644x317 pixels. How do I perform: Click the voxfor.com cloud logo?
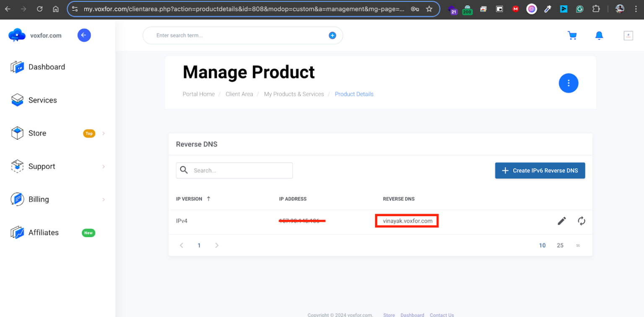point(17,35)
